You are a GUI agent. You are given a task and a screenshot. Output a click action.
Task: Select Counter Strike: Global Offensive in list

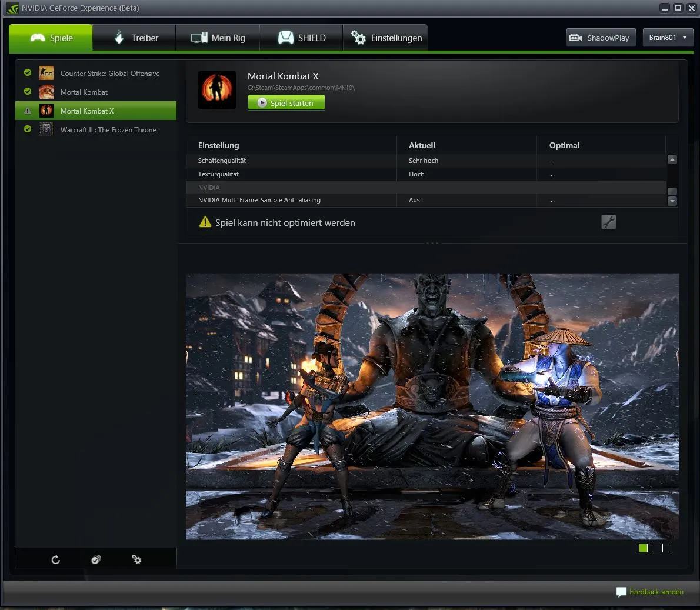(x=109, y=74)
